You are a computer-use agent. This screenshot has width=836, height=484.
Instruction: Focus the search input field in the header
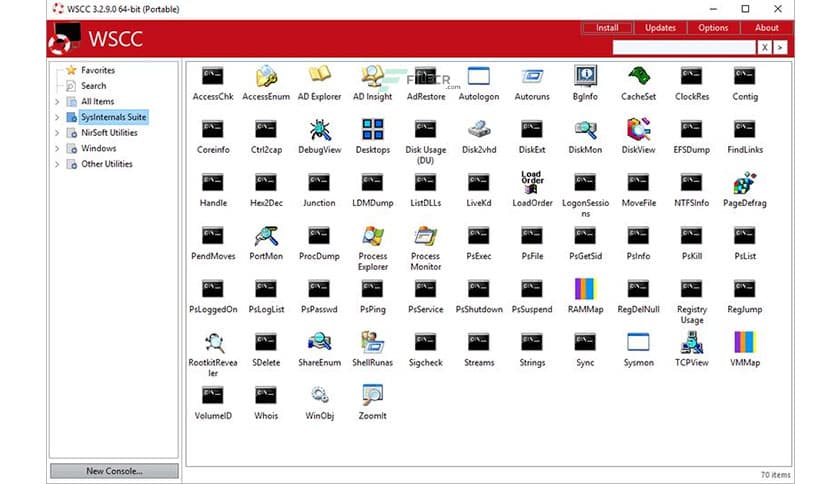684,47
